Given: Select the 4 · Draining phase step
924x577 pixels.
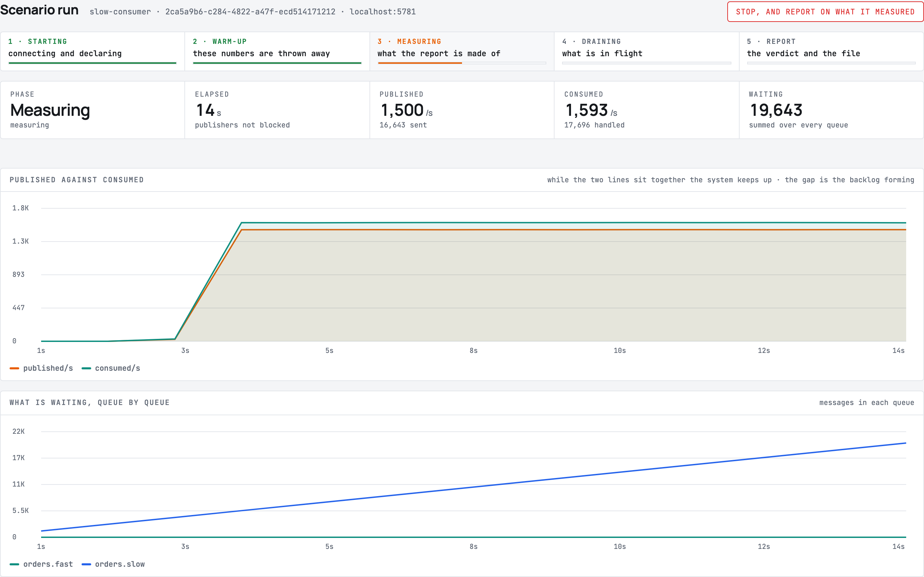Looking at the screenshot, I should tap(646, 51).
